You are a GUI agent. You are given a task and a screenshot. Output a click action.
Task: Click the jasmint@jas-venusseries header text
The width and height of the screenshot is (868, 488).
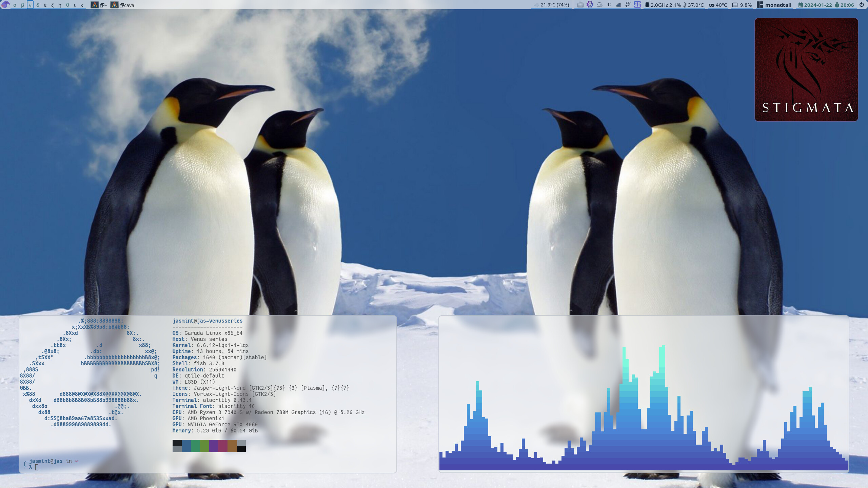pyautogui.click(x=208, y=321)
